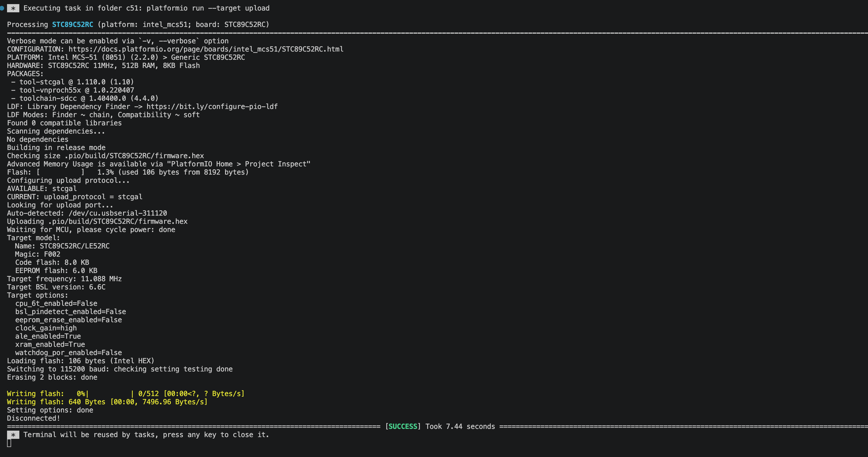This screenshot has width=868, height=457.
Task: Click the 'No dependencies' line
Action: 38,139
